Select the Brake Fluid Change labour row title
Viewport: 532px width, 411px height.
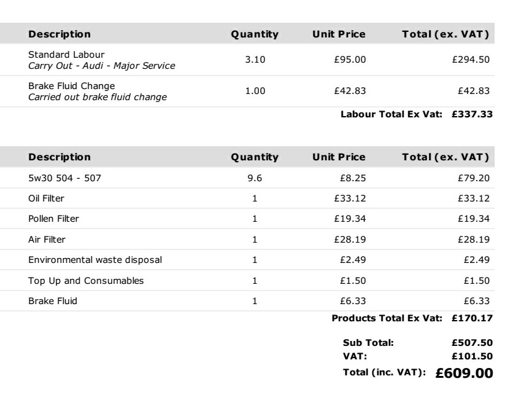click(72, 85)
